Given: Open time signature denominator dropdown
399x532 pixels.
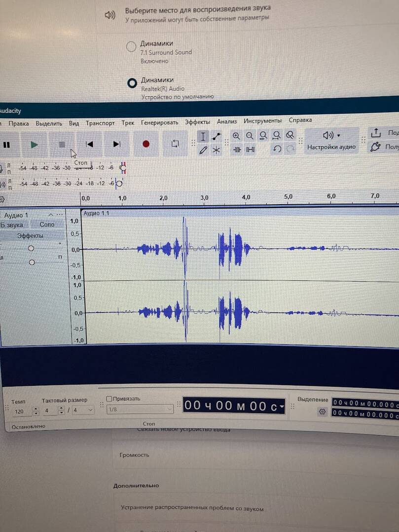Looking at the screenshot, I should pyautogui.click(x=90, y=410).
